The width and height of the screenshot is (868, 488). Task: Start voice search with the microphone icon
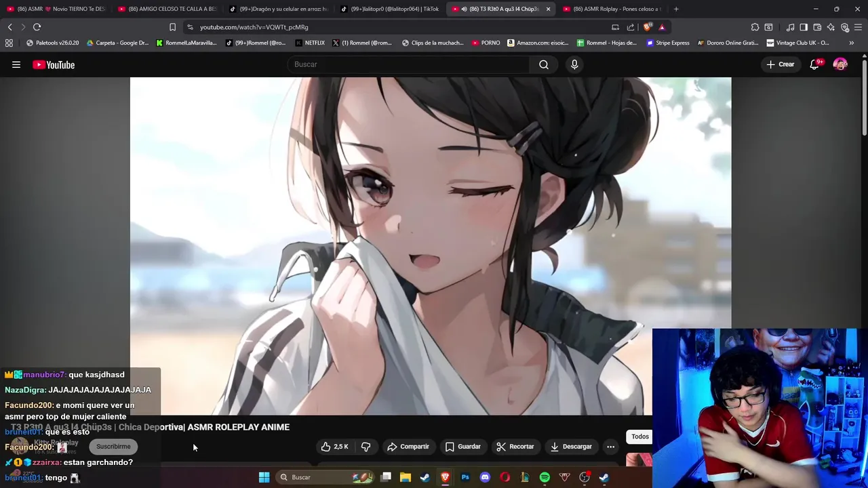pos(574,64)
